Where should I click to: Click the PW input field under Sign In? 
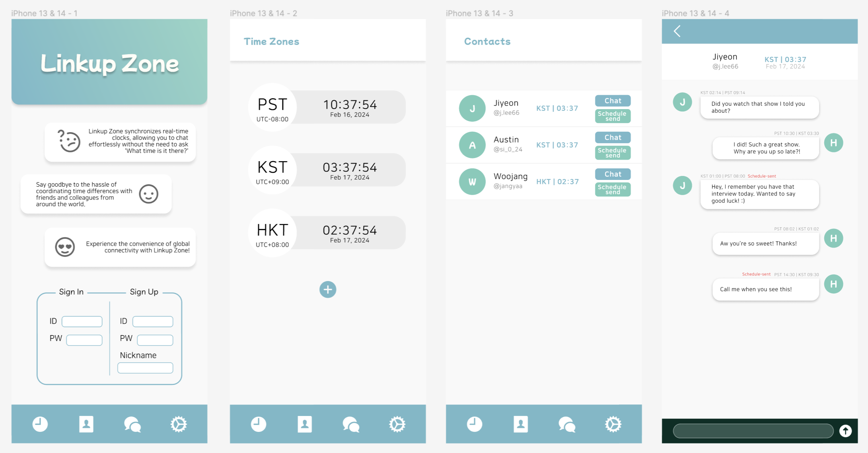click(x=83, y=339)
